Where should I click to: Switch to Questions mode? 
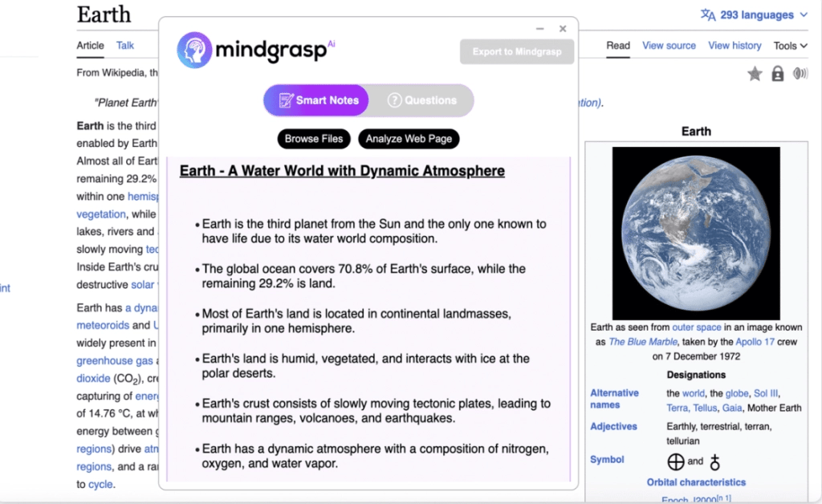[422, 100]
